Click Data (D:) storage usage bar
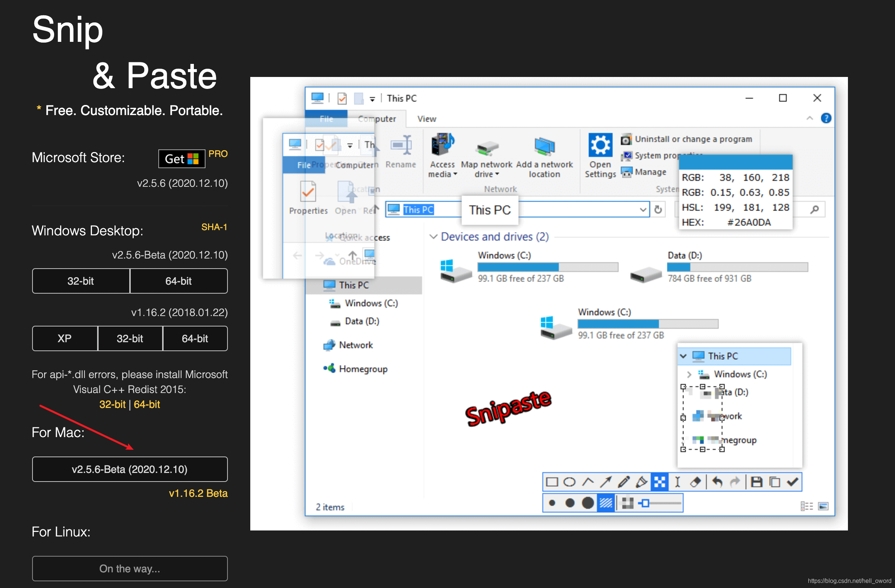 (737, 267)
